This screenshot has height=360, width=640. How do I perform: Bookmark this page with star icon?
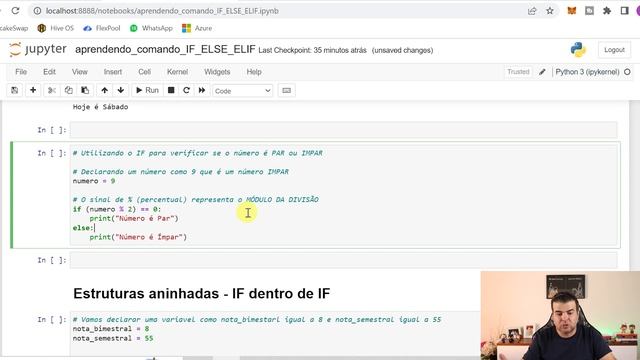tap(550, 11)
